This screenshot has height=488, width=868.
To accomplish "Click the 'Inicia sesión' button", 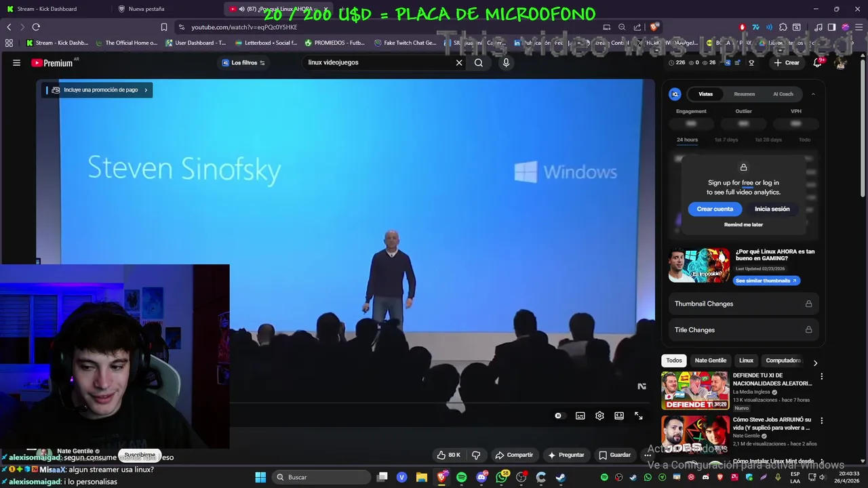I will [772, 209].
